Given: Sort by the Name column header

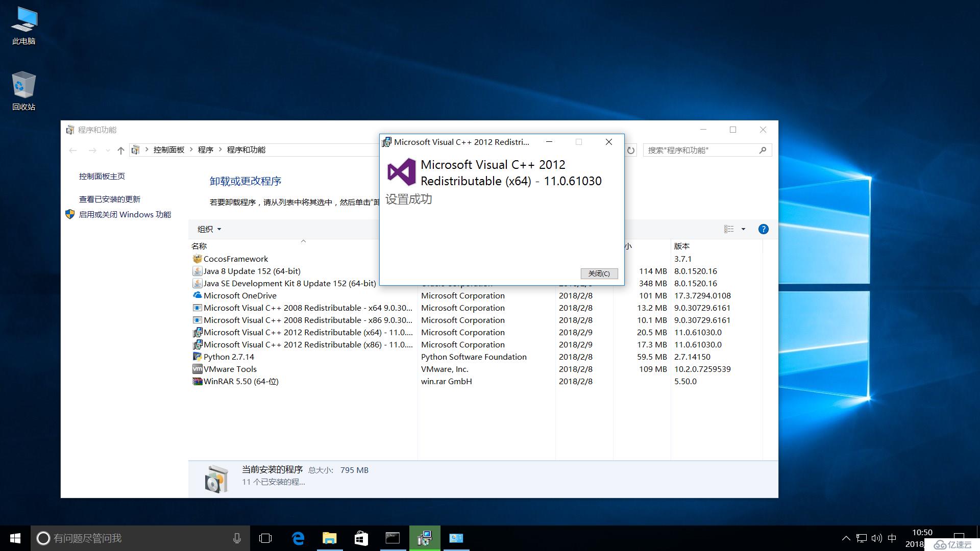Looking at the screenshot, I should tap(303, 246).
